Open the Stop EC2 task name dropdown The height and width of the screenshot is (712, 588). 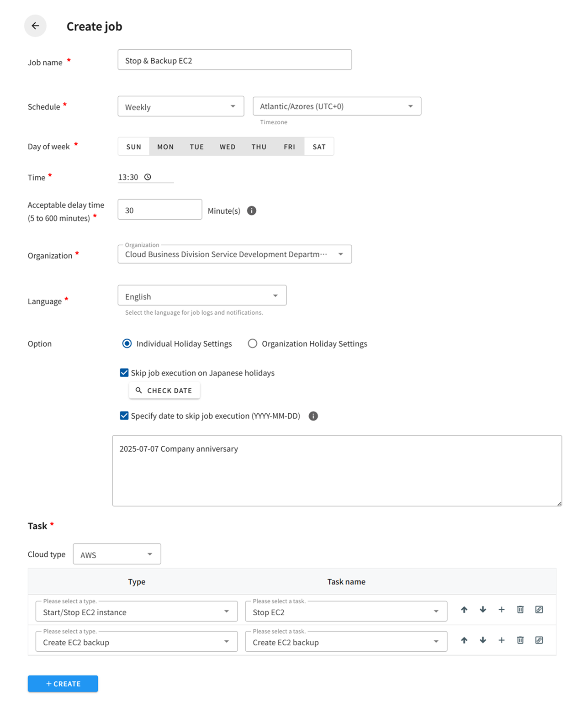pyautogui.click(x=346, y=612)
